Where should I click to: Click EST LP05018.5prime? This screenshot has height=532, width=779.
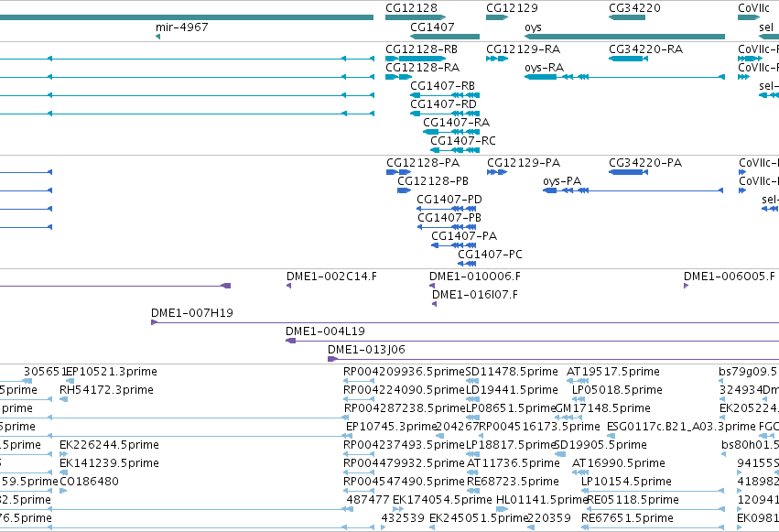tap(617, 390)
